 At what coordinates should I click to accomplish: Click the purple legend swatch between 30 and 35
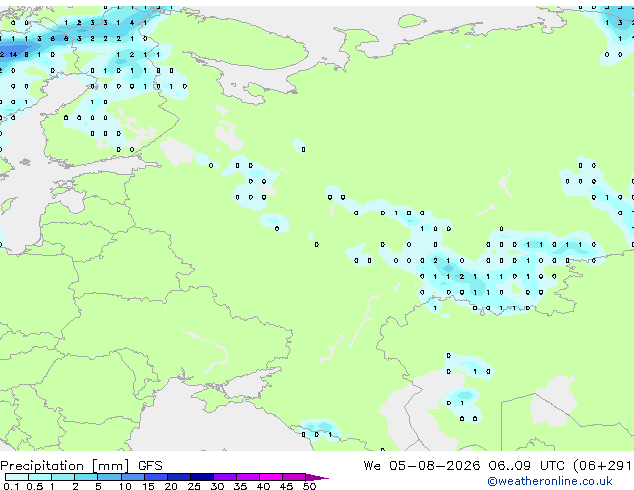click(225, 477)
